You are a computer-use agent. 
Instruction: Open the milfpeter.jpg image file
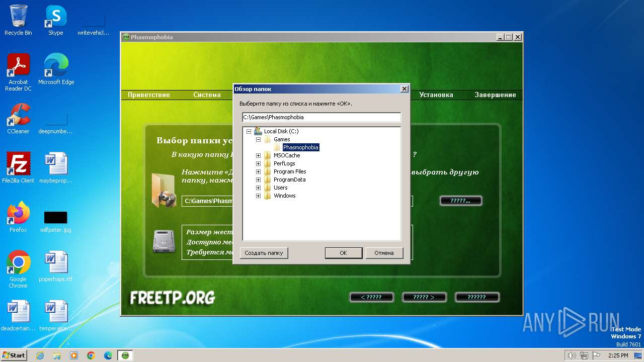coord(56,221)
